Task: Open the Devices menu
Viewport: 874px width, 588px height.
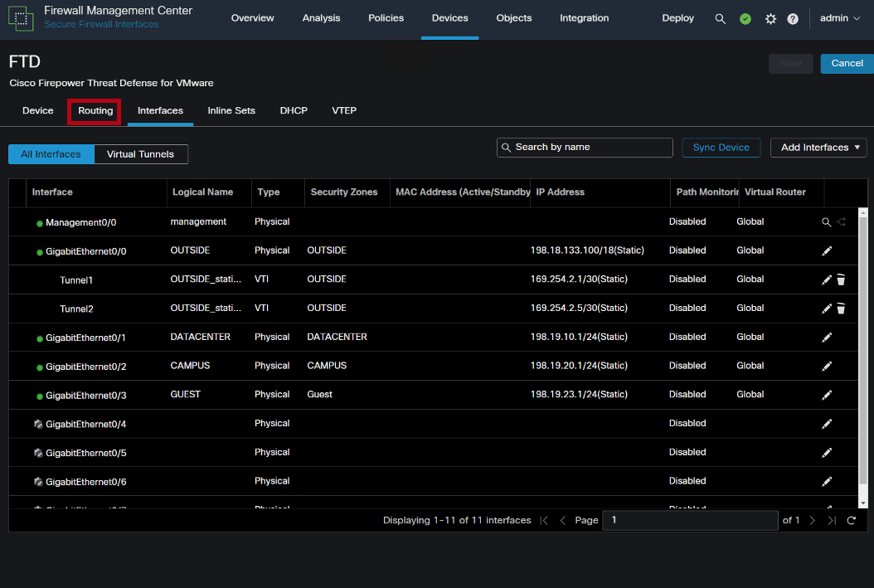Action: [449, 18]
